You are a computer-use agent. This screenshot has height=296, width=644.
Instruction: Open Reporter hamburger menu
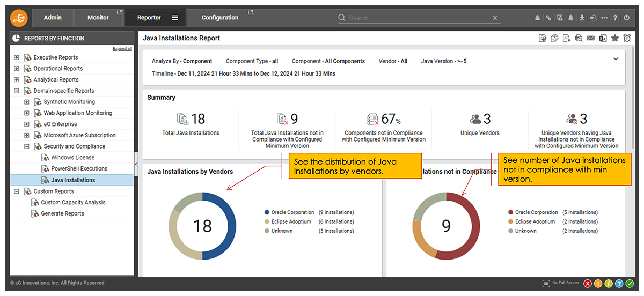[174, 18]
